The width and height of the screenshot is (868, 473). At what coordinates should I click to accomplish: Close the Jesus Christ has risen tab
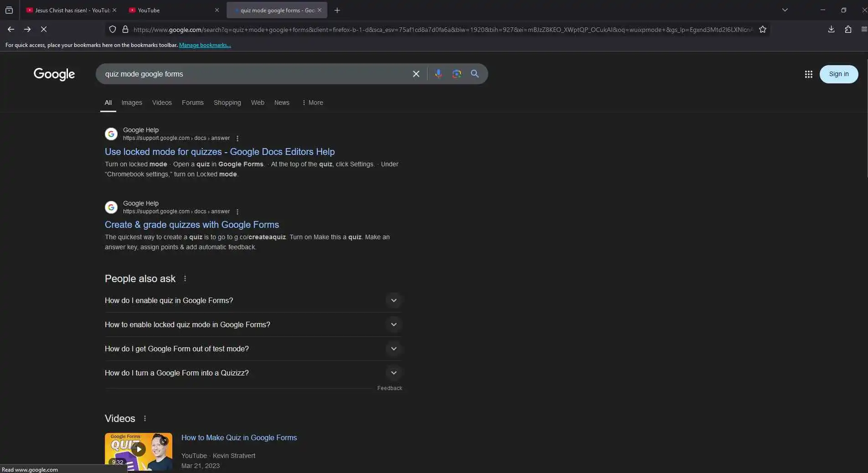tap(114, 10)
